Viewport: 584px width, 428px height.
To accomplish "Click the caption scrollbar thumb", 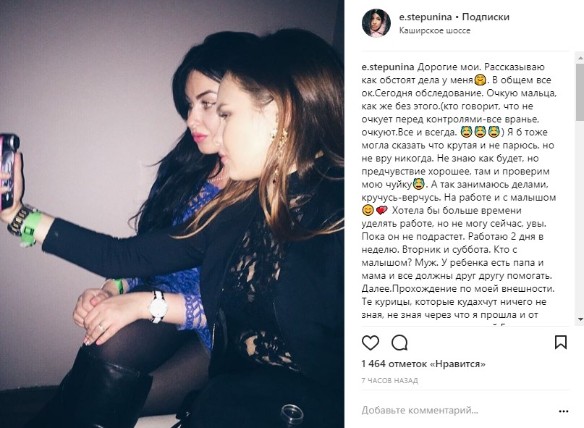I will pyautogui.click(x=580, y=92).
